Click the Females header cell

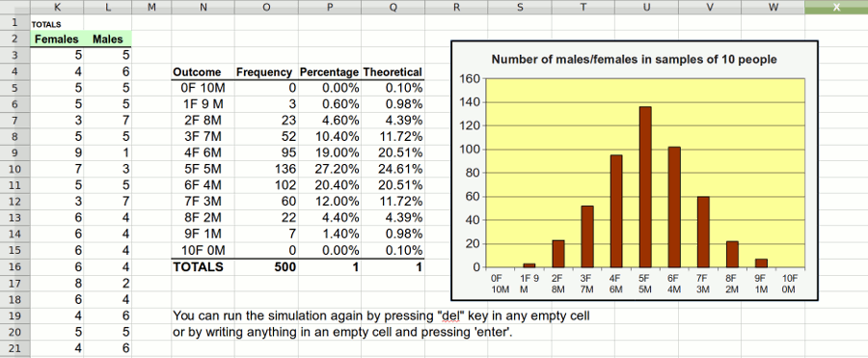[58, 40]
